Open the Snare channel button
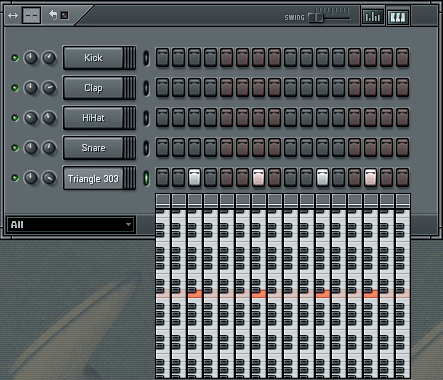This screenshot has height=380, width=443. click(99, 148)
